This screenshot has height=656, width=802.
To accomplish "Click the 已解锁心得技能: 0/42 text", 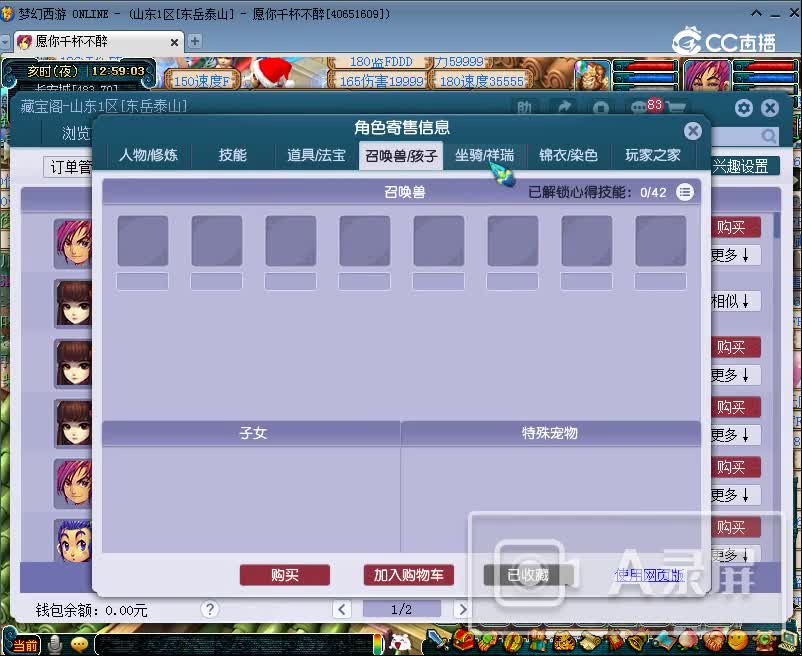I will click(x=597, y=192).
